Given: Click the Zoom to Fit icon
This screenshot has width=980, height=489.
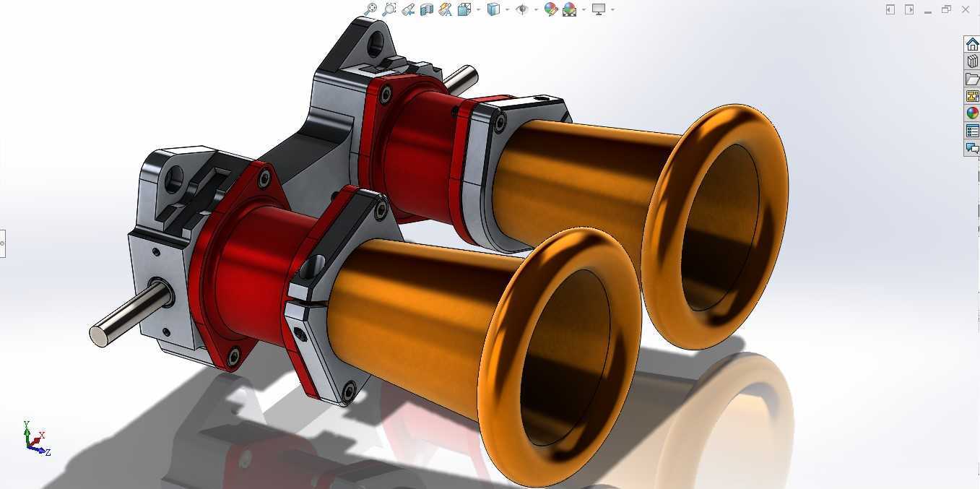Looking at the screenshot, I should [370, 9].
